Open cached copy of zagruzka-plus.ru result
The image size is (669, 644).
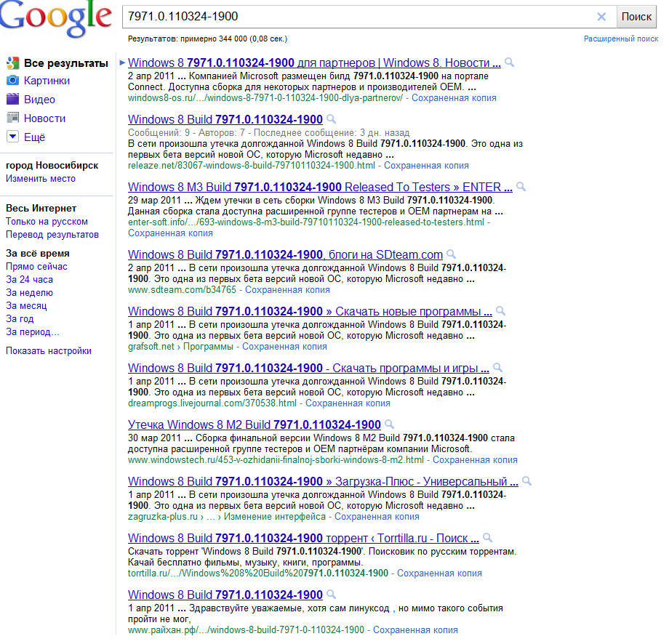[x=377, y=517]
